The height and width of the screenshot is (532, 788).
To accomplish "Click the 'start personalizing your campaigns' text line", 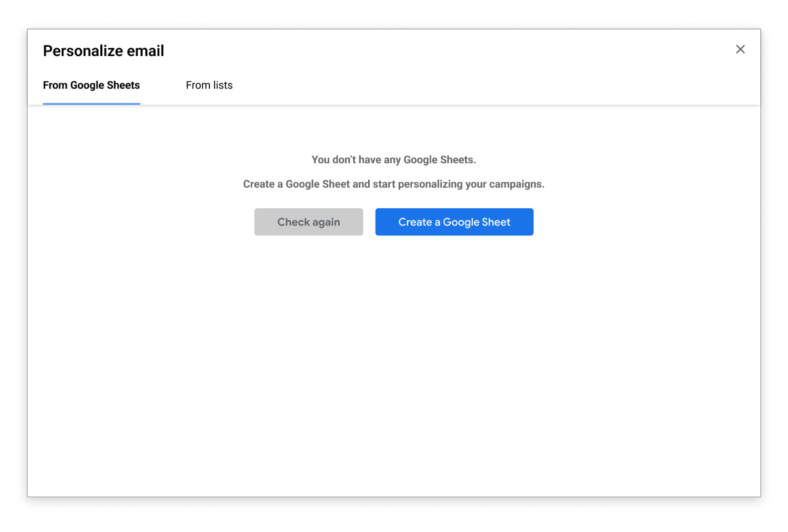I will click(394, 184).
